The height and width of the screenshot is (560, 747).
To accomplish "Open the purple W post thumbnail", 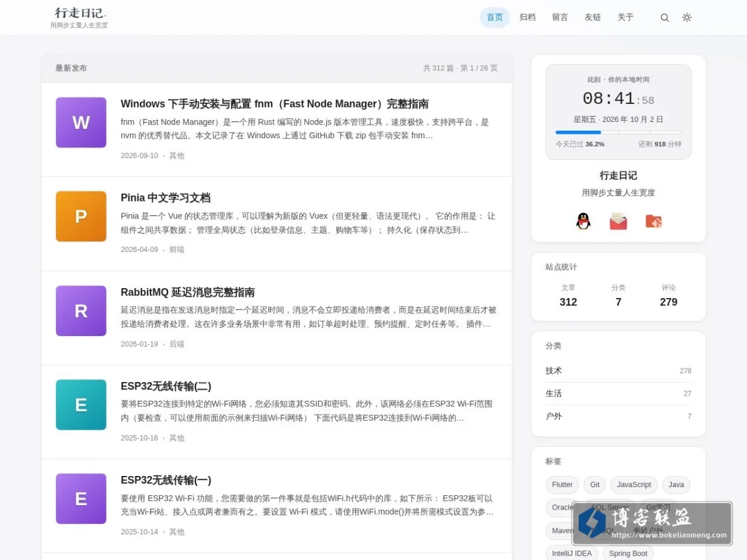I will click(81, 123).
